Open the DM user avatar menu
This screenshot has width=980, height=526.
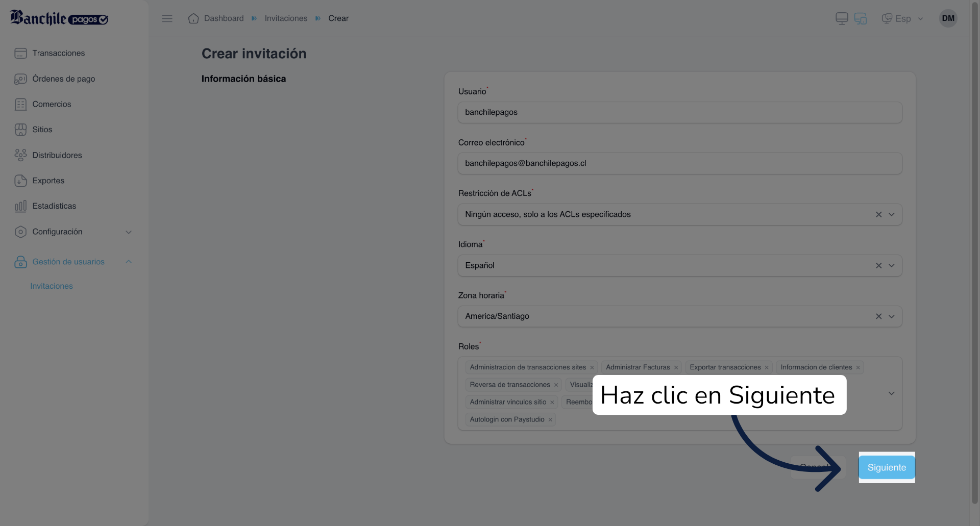pos(948,18)
